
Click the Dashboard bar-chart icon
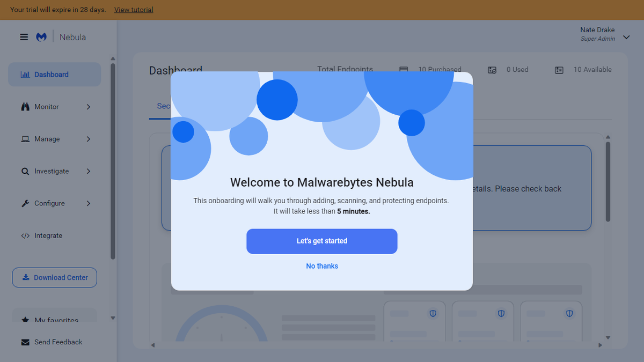click(x=26, y=74)
